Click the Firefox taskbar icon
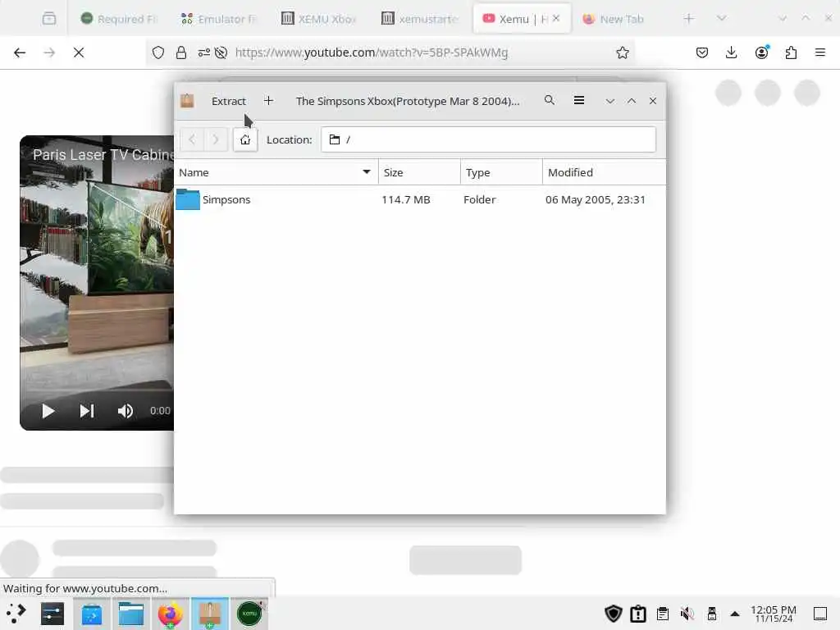Image resolution: width=840 pixels, height=630 pixels. point(171,614)
